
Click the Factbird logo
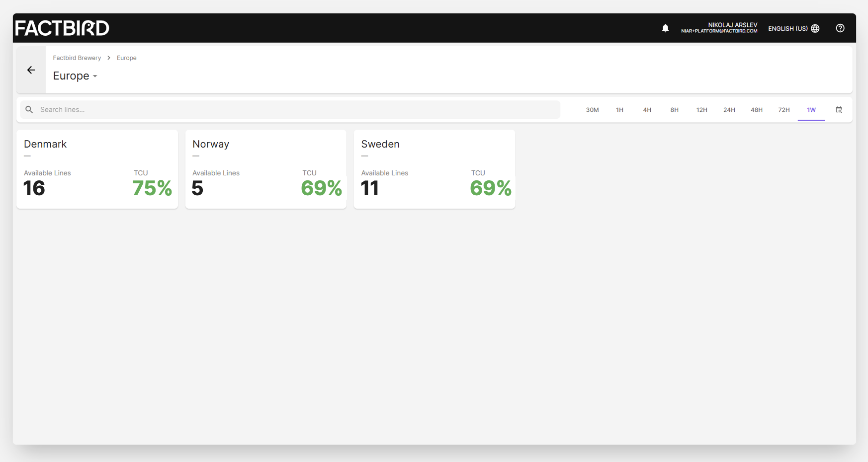(62, 28)
